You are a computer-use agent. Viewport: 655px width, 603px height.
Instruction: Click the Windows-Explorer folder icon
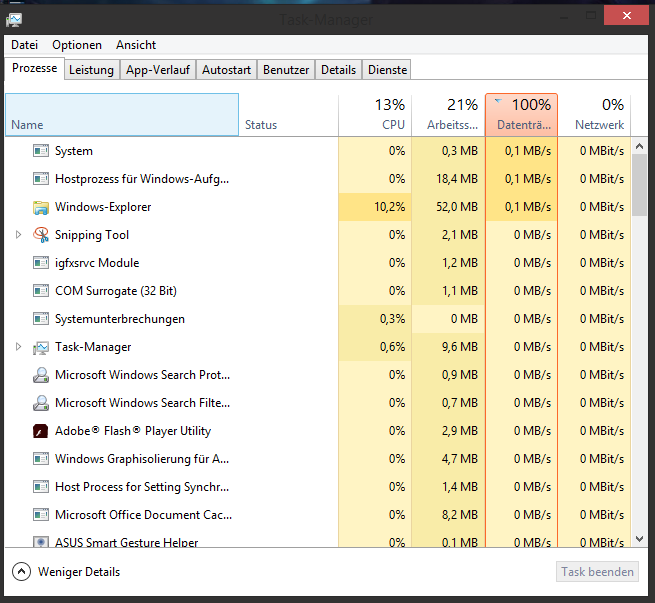(x=41, y=207)
